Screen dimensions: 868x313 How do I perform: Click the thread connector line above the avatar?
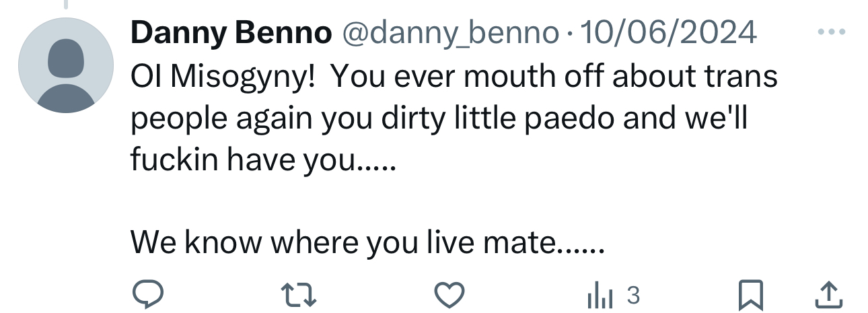click(65, 4)
